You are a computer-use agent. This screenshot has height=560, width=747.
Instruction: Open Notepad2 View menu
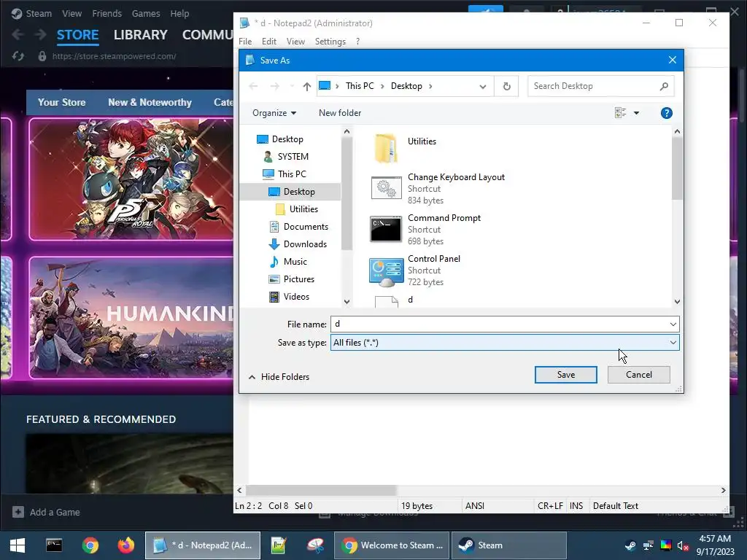point(295,42)
